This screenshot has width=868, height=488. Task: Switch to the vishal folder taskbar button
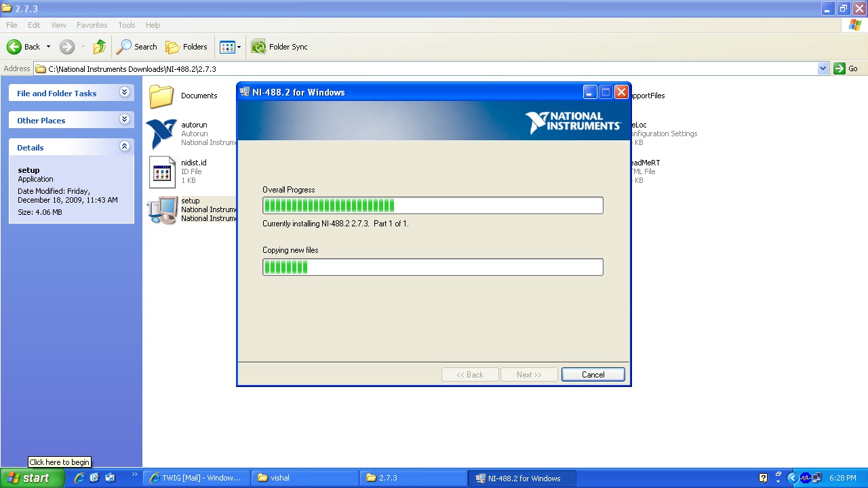305,478
